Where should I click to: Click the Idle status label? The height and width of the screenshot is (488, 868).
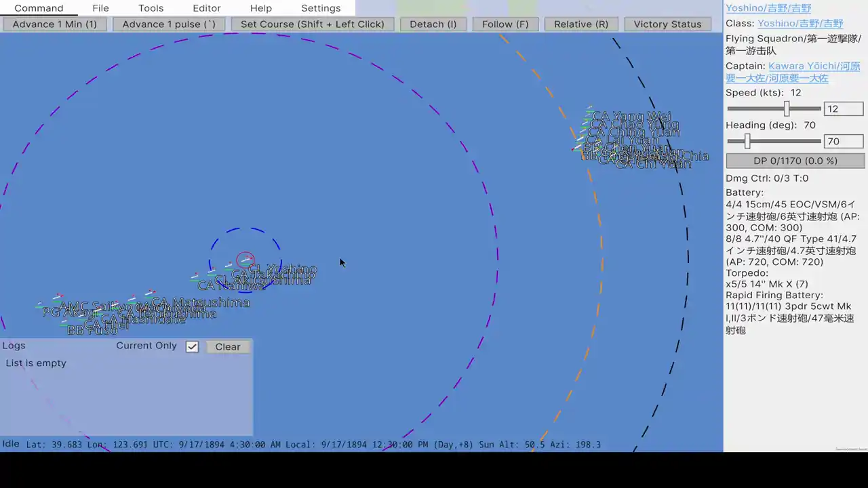pos(11,444)
